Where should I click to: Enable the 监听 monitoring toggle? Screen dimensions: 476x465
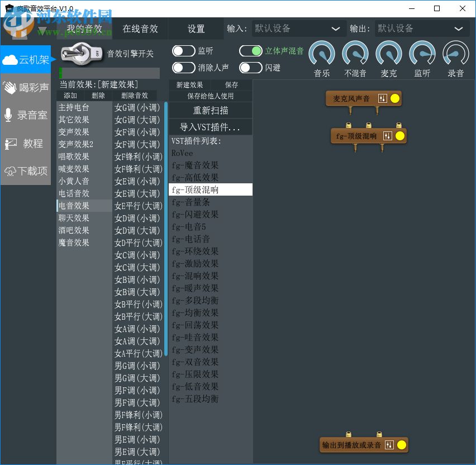tap(184, 50)
